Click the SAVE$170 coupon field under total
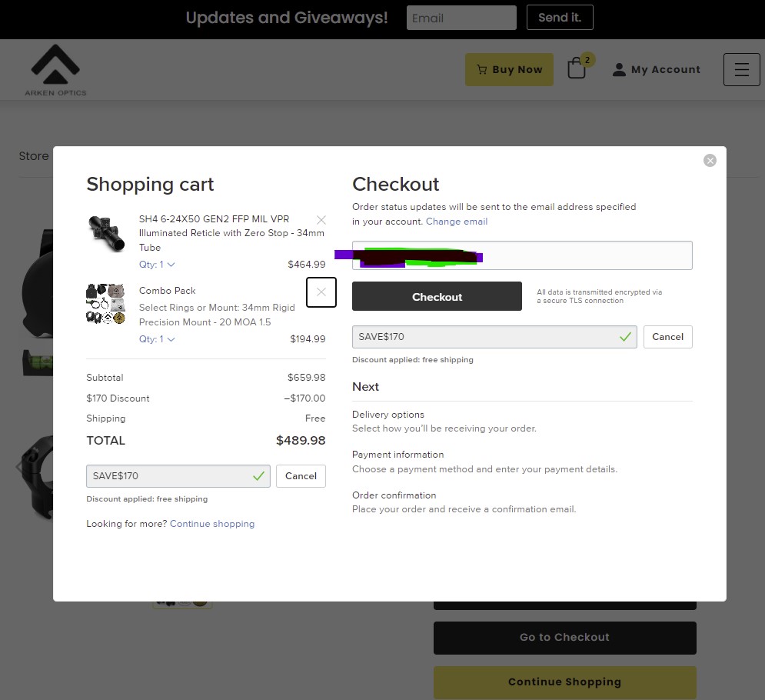This screenshot has height=700, width=765. [178, 476]
